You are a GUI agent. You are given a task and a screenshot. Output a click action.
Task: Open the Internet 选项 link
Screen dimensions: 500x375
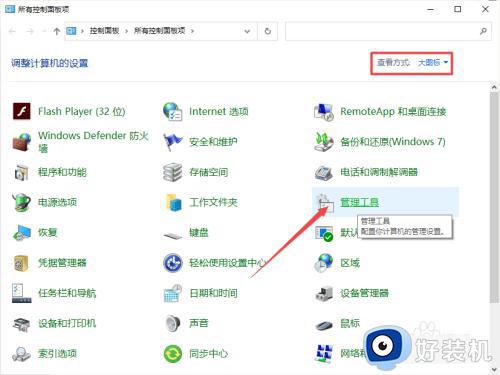click(219, 111)
